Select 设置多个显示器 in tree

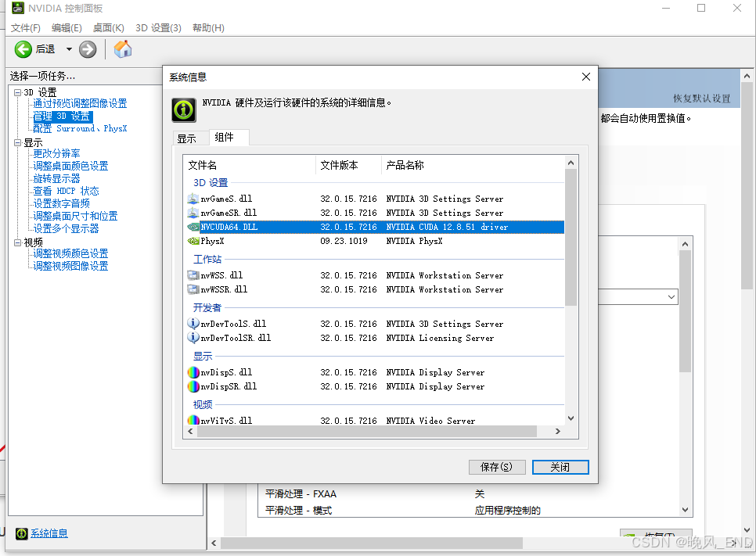(66, 229)
